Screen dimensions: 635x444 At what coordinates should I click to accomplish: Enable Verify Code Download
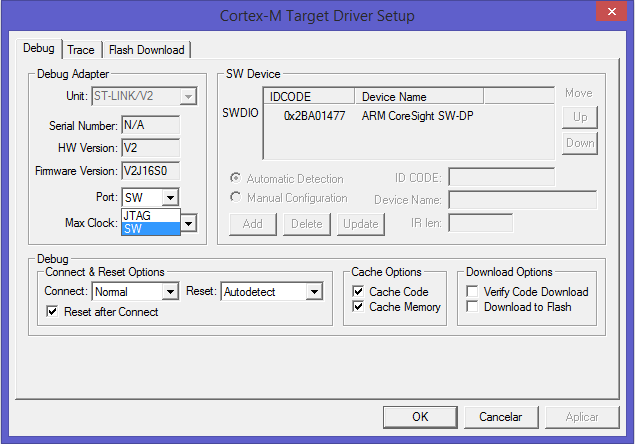tap(473, 292)
